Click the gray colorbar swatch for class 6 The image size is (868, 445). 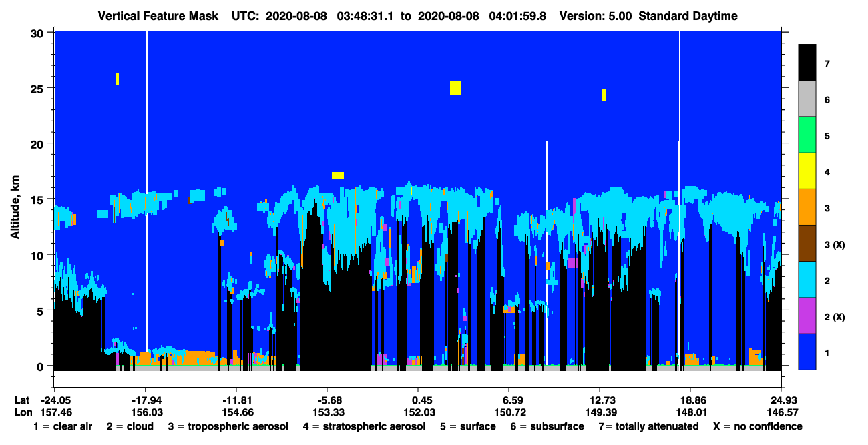[807, 99]
